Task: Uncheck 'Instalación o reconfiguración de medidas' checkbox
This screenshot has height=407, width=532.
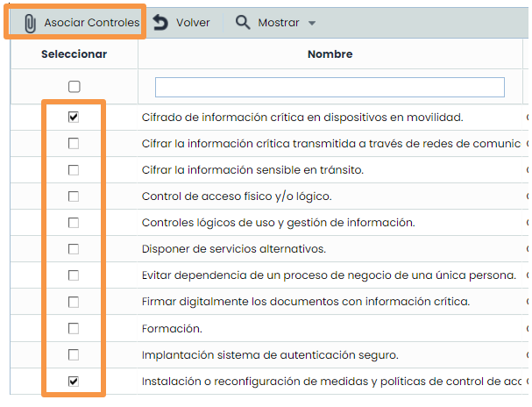Action: pos(74,382)
